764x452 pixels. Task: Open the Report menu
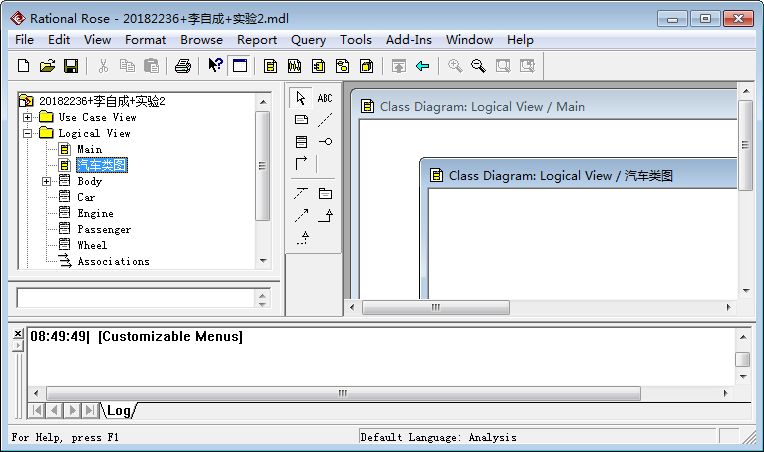click(257, 40)
